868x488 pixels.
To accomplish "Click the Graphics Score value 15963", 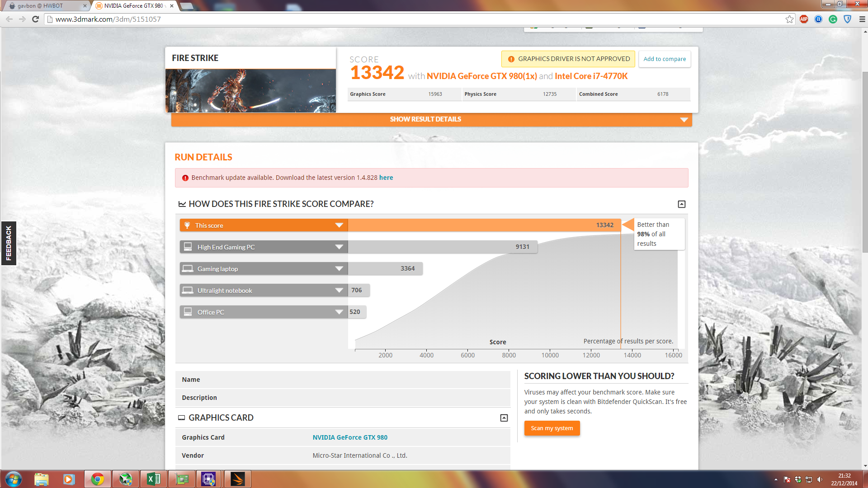I will click(435, 94).
